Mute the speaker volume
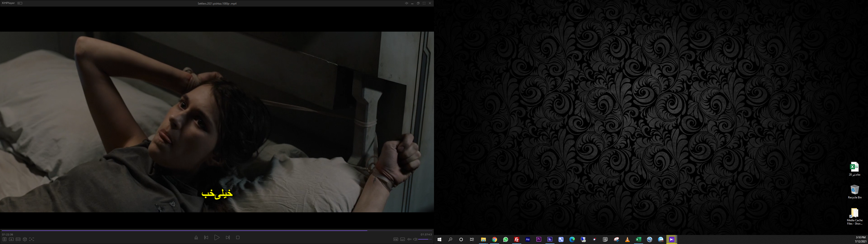The width and height of the screenshot is (868, 244). 415,239
